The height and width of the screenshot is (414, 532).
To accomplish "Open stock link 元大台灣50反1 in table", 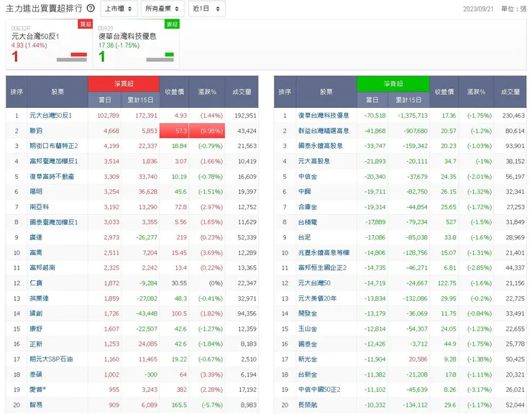I will tap(50, 116).
